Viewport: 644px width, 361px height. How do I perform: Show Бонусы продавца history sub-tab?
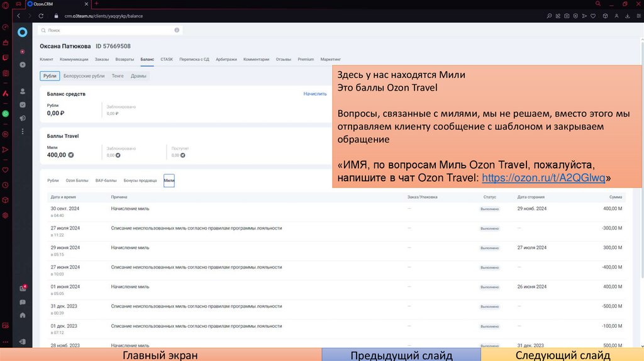(x=140, y=181)
